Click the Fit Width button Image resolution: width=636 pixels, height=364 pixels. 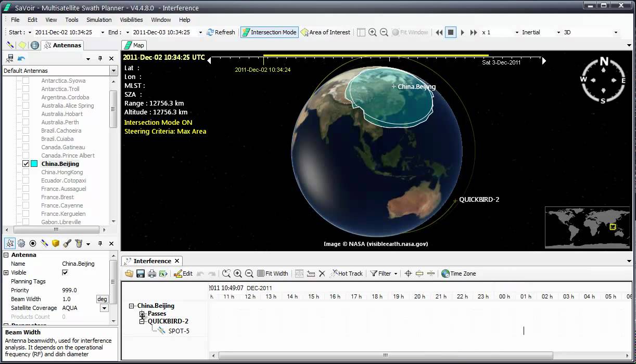[x=273, y=274]
